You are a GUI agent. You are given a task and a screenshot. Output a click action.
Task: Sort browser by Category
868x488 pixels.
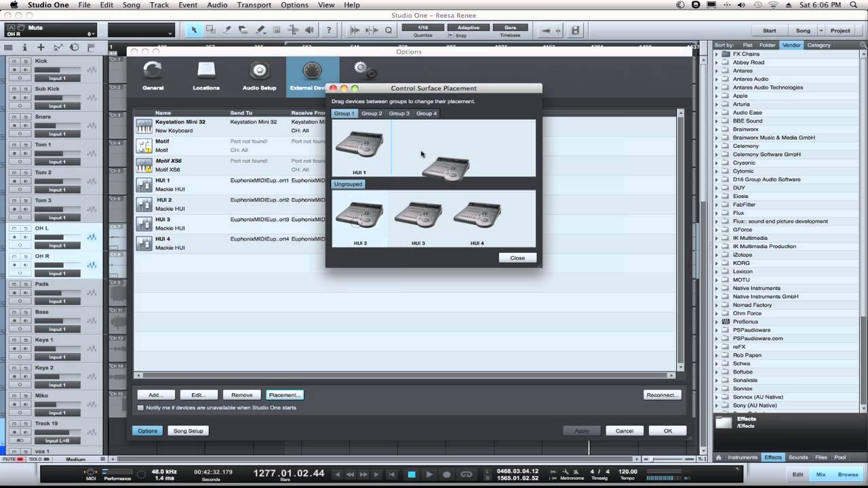tap(818, 45)
